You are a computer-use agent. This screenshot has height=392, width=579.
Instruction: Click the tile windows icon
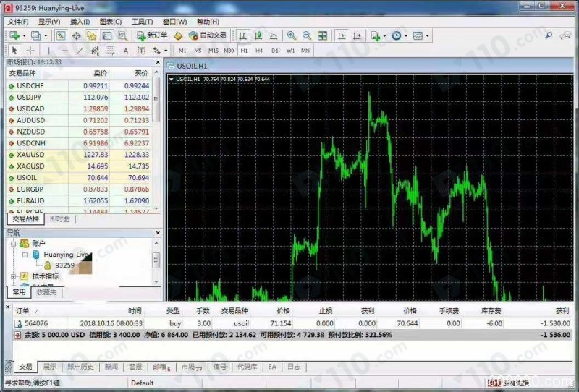[322, 35]
